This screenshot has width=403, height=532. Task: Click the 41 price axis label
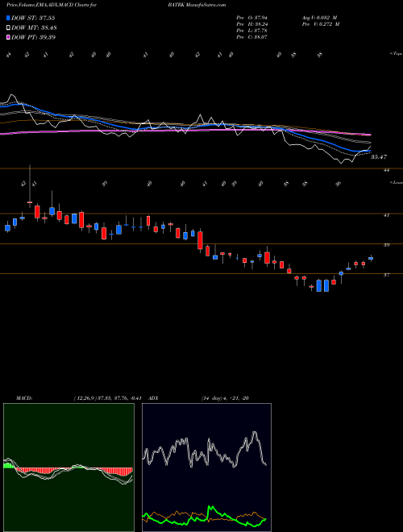click(x=386, y=214)
